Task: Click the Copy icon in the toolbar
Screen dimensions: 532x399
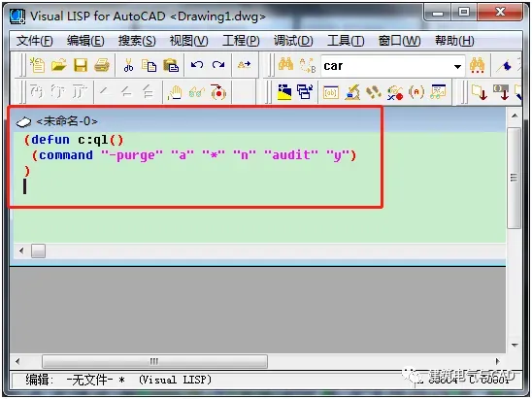Action: point(149,65)
